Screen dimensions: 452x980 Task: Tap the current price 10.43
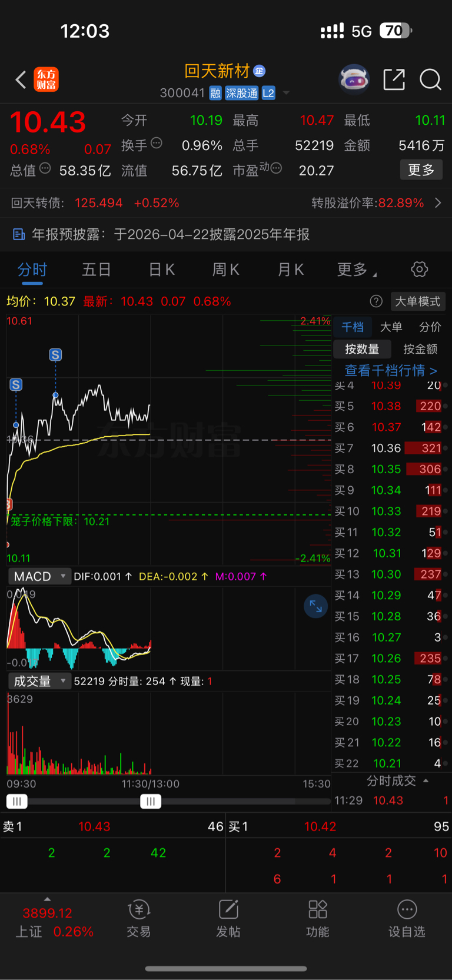48,122
